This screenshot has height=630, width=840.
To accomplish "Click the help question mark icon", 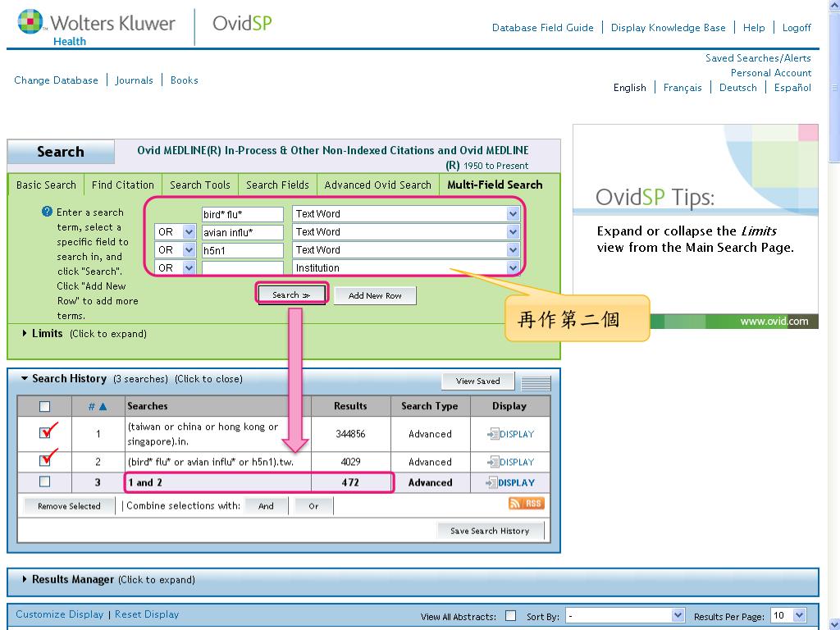I will click(x=47, y=212).
